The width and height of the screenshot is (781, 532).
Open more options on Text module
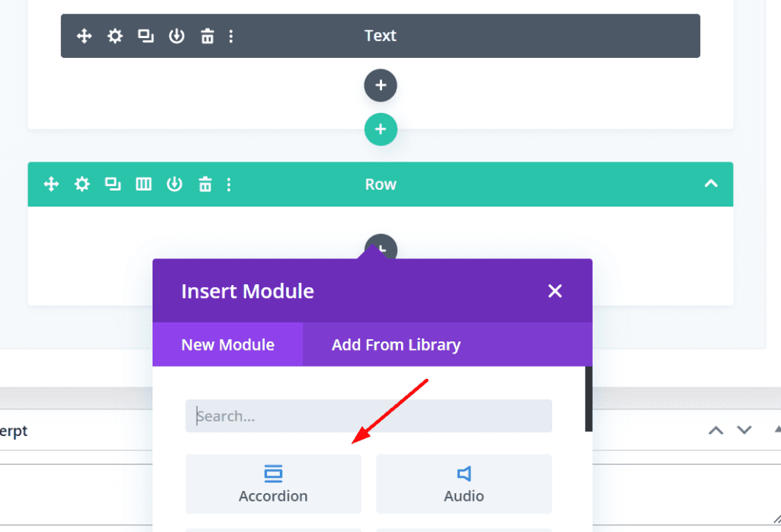tap(230, 36)
